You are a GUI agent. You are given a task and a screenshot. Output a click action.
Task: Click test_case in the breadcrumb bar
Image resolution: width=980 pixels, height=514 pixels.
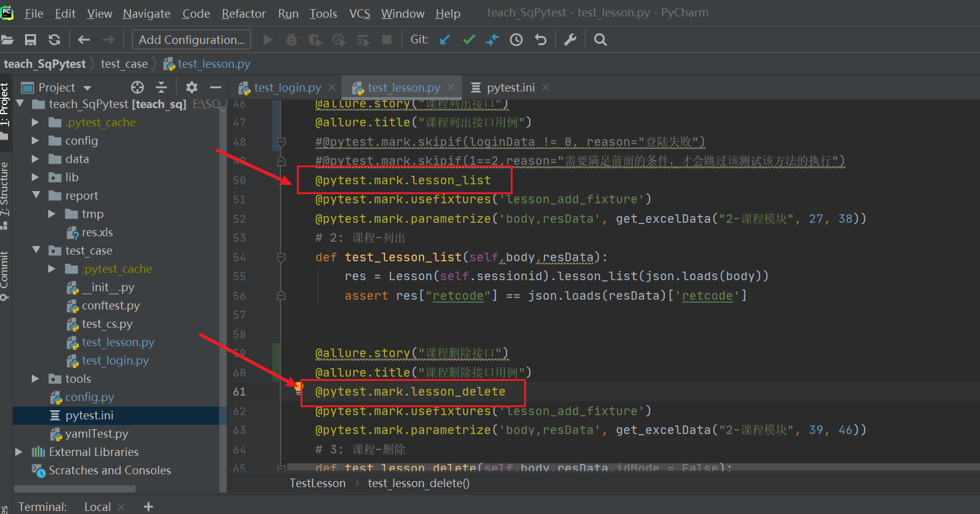124,64
